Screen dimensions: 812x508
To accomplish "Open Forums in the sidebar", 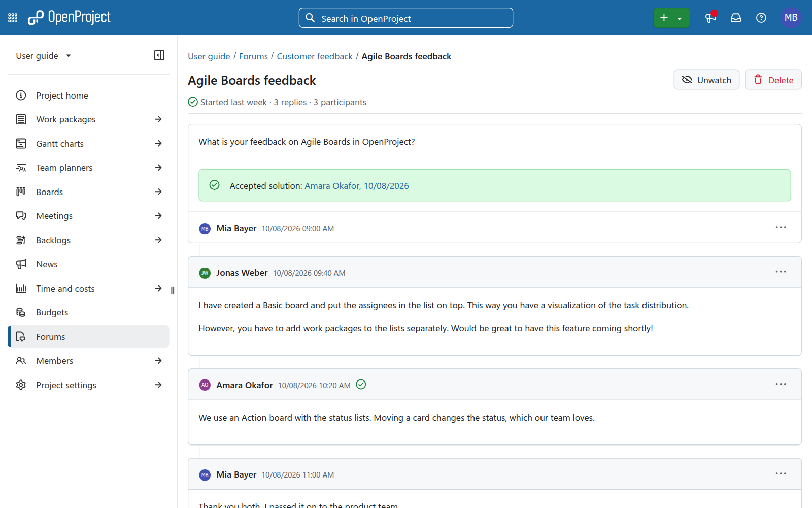I will tap(89, 337).
